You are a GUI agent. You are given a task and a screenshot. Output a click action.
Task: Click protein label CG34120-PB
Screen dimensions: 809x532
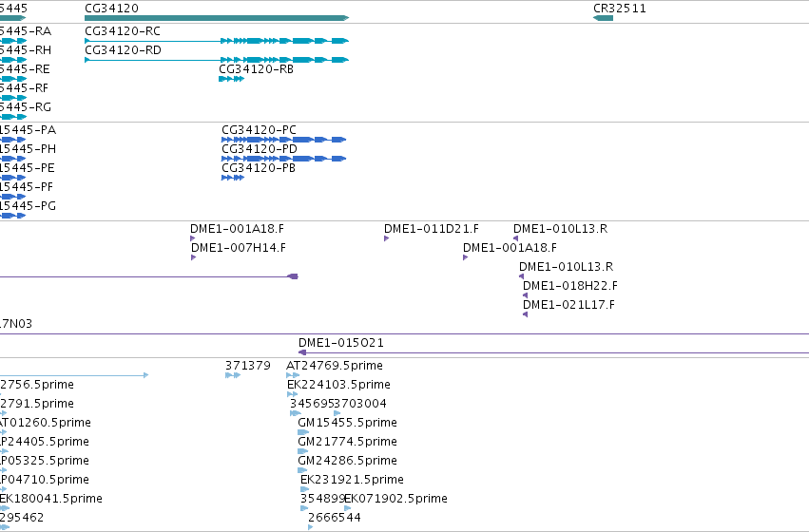pyautogui.click(x=259, y=168)
